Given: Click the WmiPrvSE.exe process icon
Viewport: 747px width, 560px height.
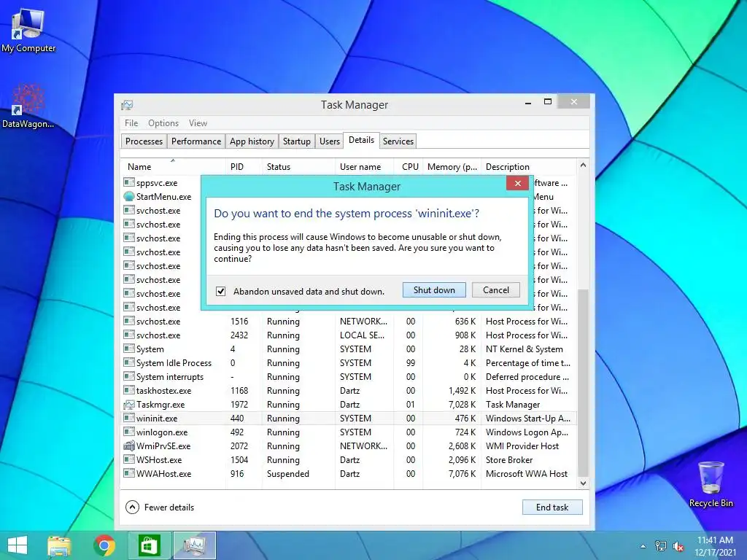Looking at the screenshot, I should coord(128,446).
